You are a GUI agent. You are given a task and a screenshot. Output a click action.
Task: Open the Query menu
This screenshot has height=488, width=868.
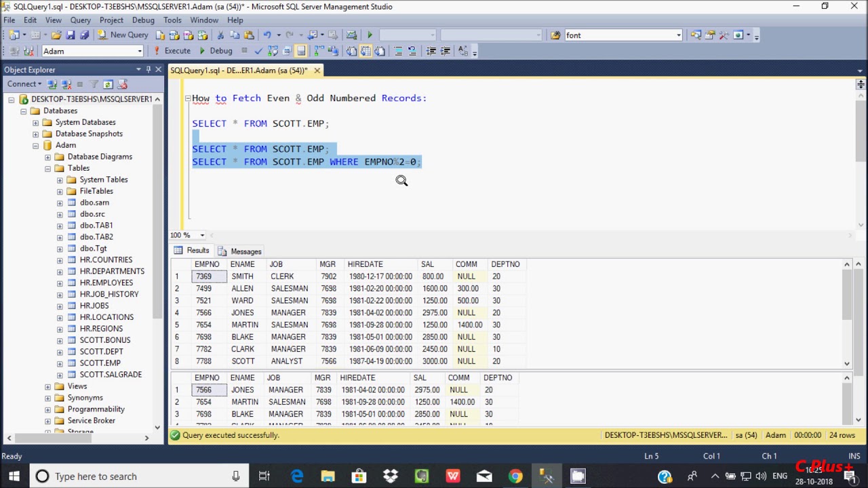coord(80,20)
